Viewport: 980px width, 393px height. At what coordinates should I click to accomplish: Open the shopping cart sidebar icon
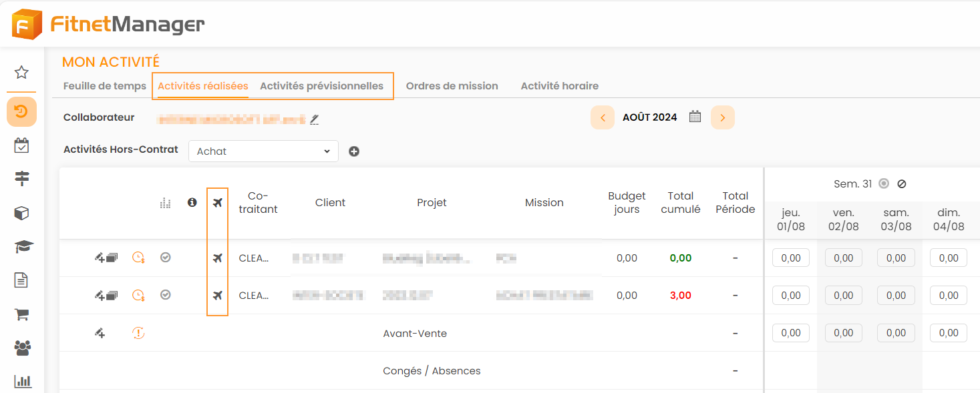click(21, 314)
